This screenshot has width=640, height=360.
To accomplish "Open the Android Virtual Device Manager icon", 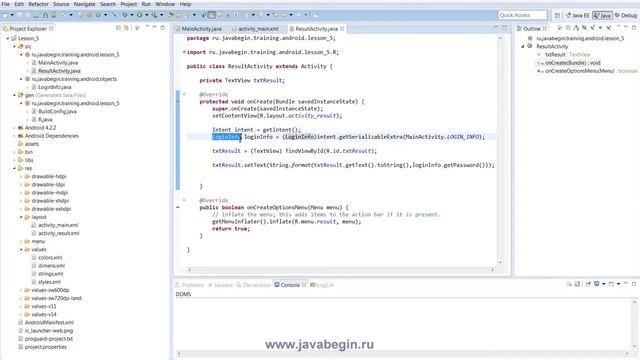I will (x=53, y=15).
